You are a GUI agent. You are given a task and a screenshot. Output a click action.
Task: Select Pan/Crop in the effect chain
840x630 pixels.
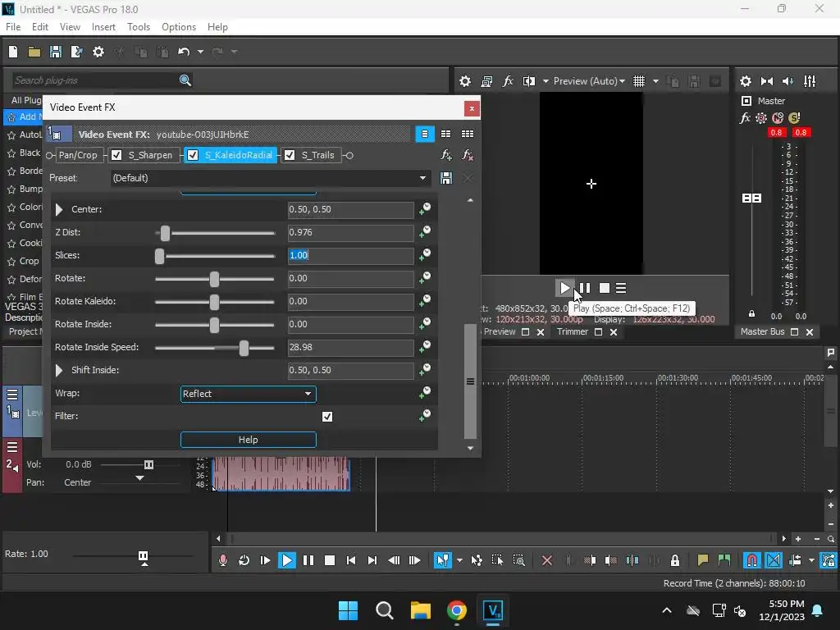[78, 155]
